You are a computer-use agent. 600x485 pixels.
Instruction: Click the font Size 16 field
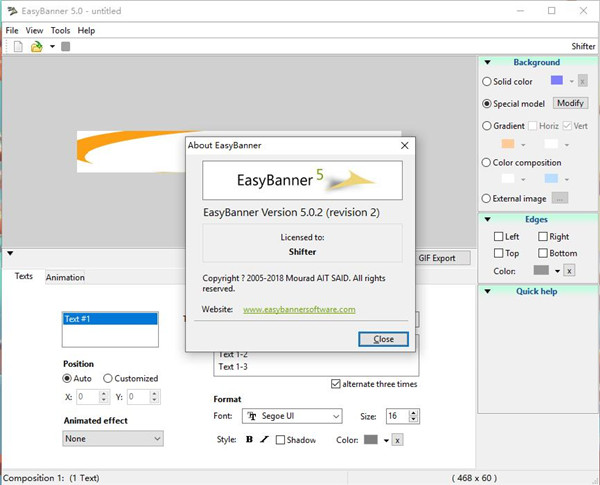tap(398, 416)
